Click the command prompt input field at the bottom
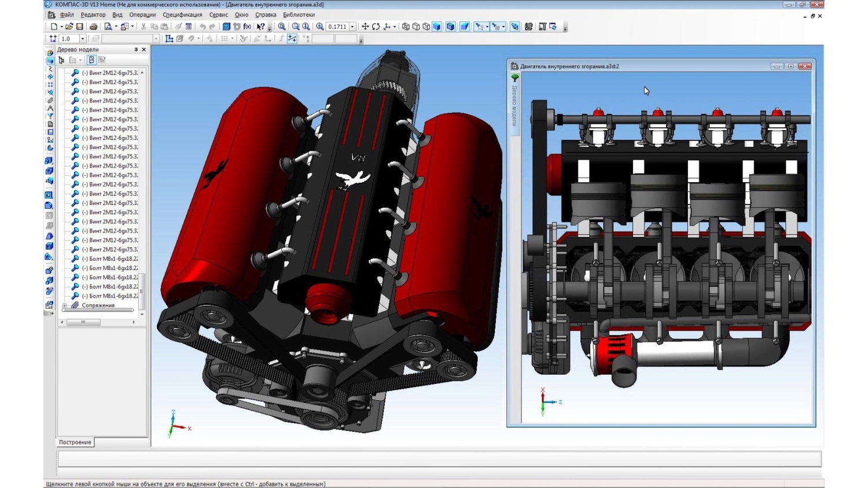This screenshot has height=488, width=868. [x=440, y=459]
